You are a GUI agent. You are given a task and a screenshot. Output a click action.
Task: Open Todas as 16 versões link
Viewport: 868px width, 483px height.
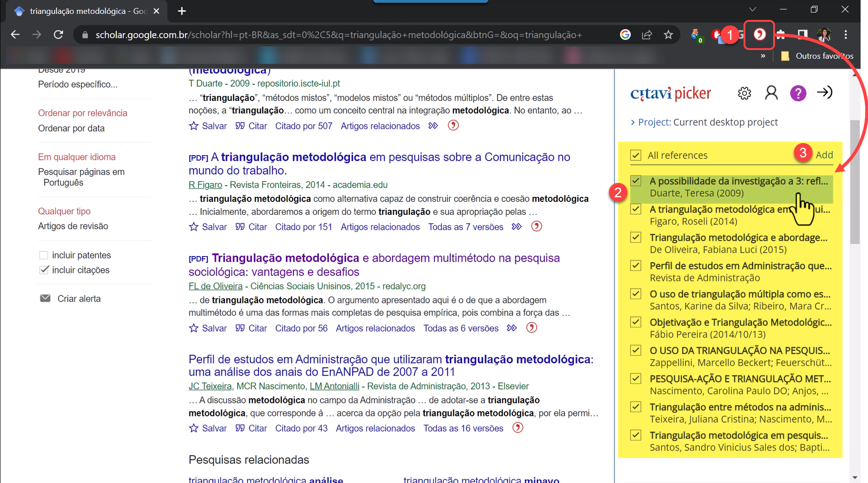click(463, 428)
